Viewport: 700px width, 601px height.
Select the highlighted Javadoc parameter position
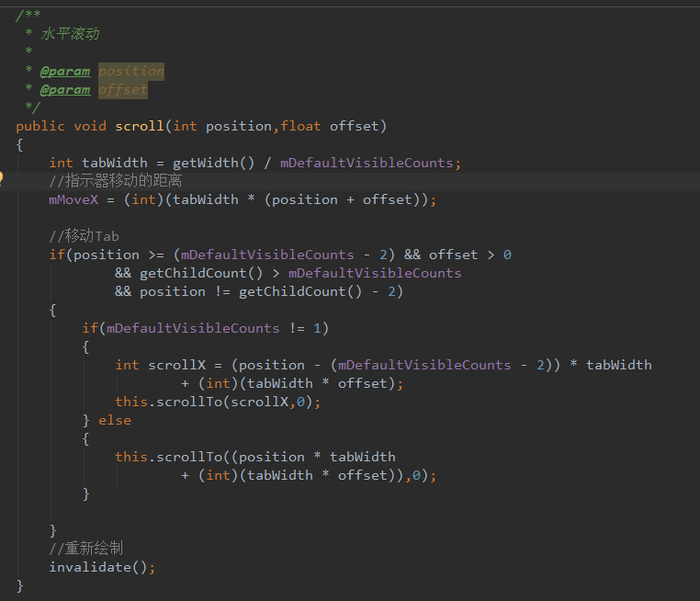coord(131,72)
